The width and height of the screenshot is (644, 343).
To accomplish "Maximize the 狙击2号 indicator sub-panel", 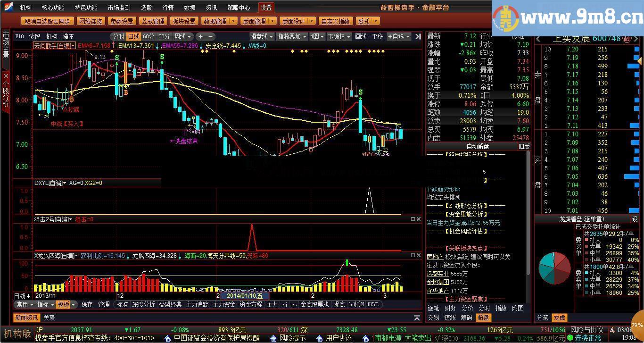I will click(x=413, y=219).
